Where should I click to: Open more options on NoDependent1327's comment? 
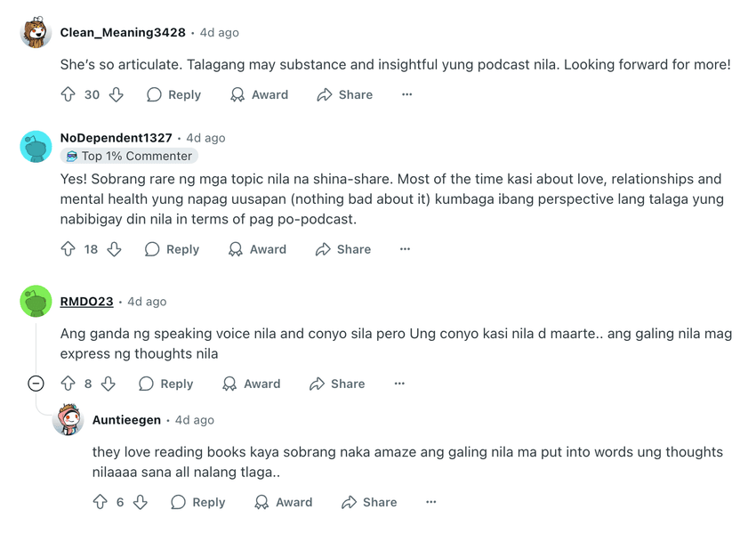406,249
